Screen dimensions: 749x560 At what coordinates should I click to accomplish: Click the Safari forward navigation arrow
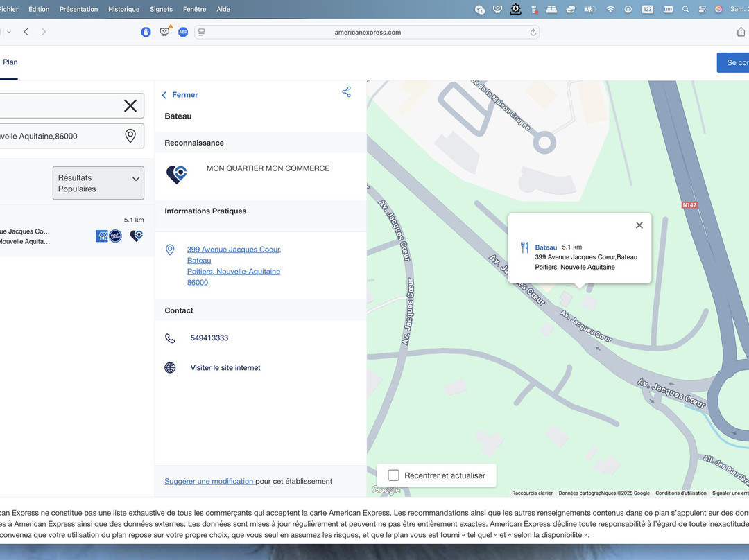pos(44,32)
